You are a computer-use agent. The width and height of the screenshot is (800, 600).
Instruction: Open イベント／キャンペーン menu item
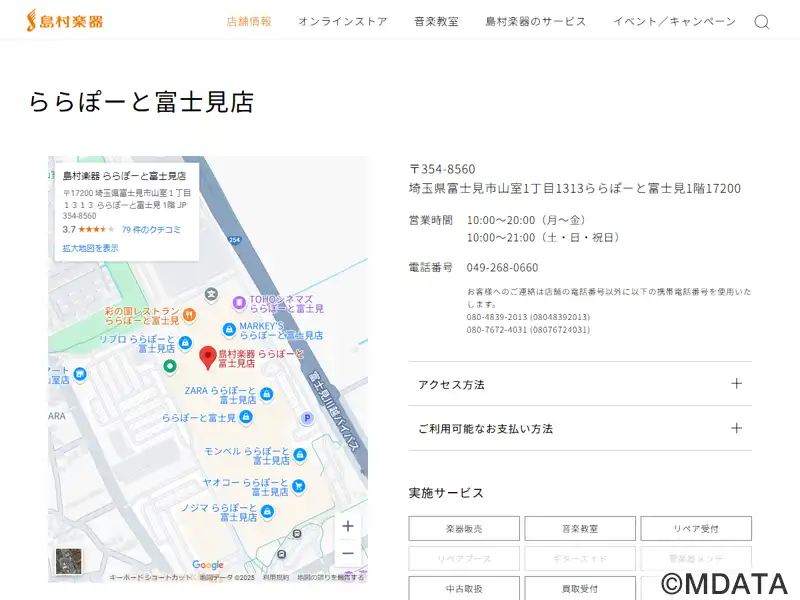coord(674,22)
